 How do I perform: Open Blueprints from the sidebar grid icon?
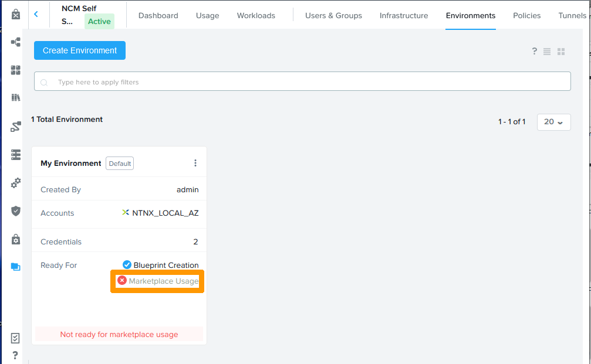15,70
